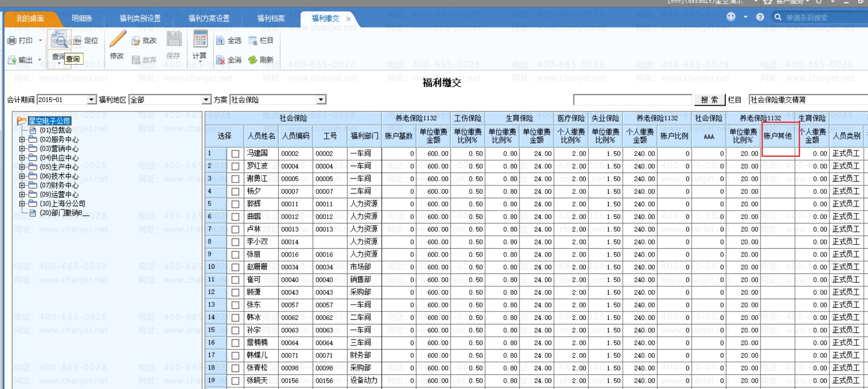Switch to the 福利档案 tab
This screenshot has height=389, width=868.
click(x=271, y=18)
